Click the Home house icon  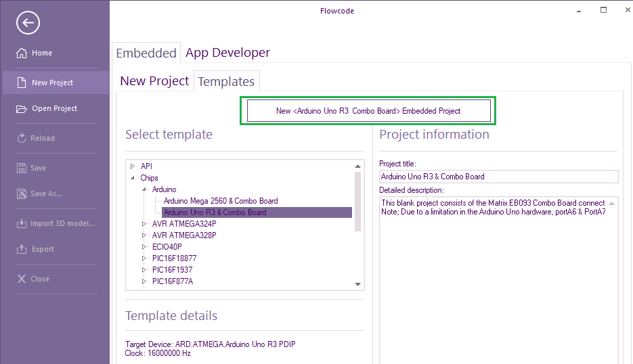point(22,53)
